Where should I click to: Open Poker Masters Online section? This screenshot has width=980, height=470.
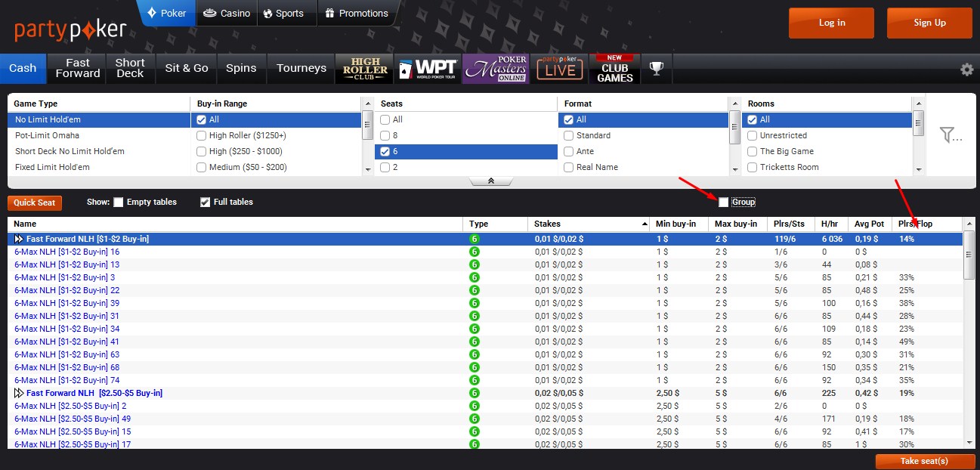pyautogui.click(x=496, y=69)
